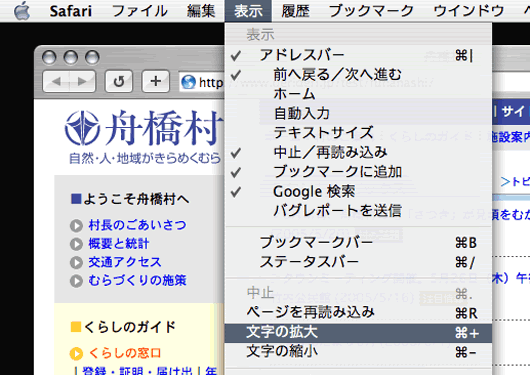Screen dimensions: 530x375
Task: Enable テキストサイズ toolbar item
Action: pyautogui.click(x=358, y=133)
